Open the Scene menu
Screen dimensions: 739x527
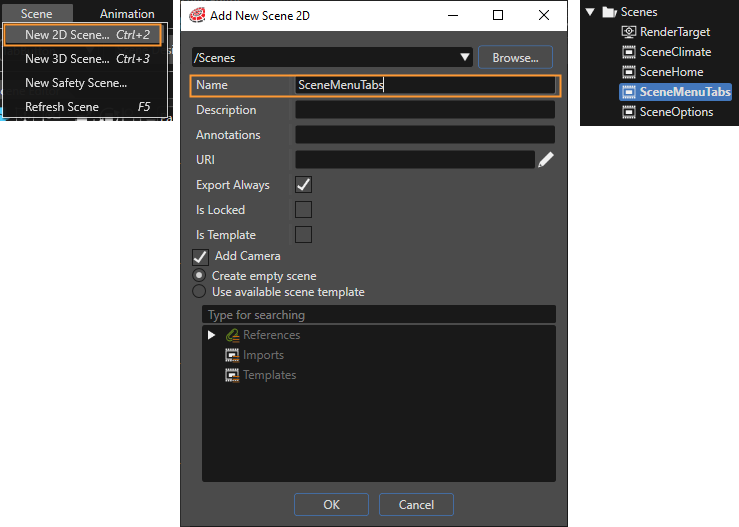tap(37, 14)
